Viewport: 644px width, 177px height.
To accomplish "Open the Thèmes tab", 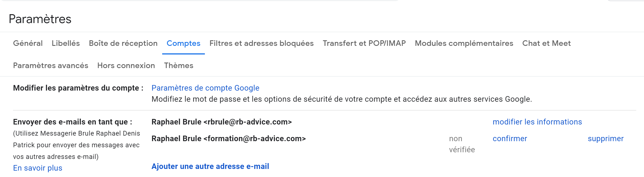I will click(x=179, y=66).
